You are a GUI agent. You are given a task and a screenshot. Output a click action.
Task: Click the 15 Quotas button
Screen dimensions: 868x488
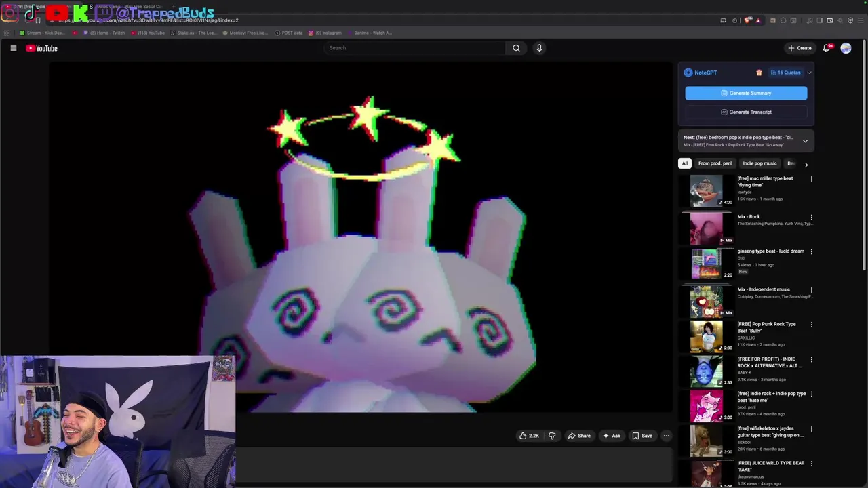[x=785, y=73]
